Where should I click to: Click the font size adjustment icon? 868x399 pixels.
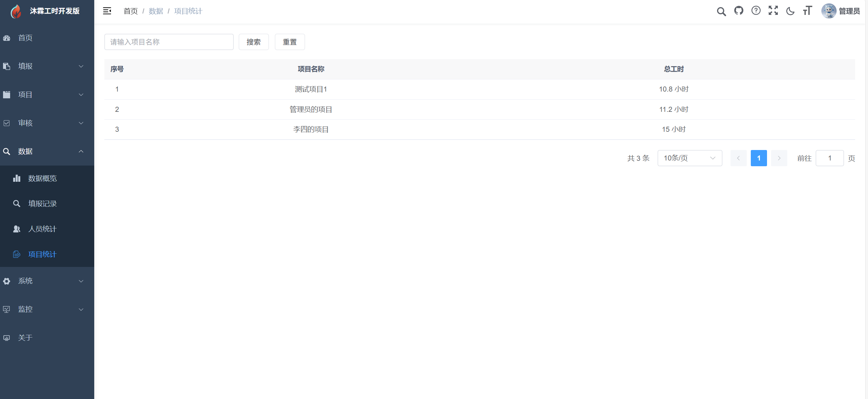[807, 11]
